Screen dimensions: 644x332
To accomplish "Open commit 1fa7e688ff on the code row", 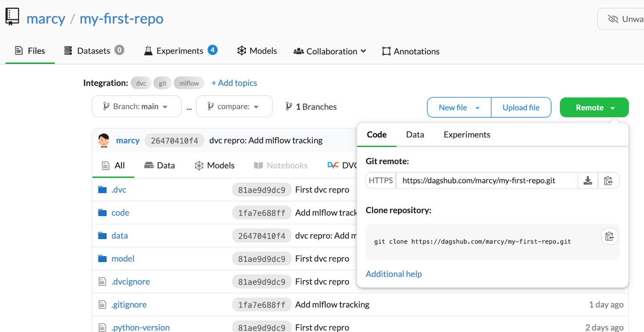I will pos(262,212).
